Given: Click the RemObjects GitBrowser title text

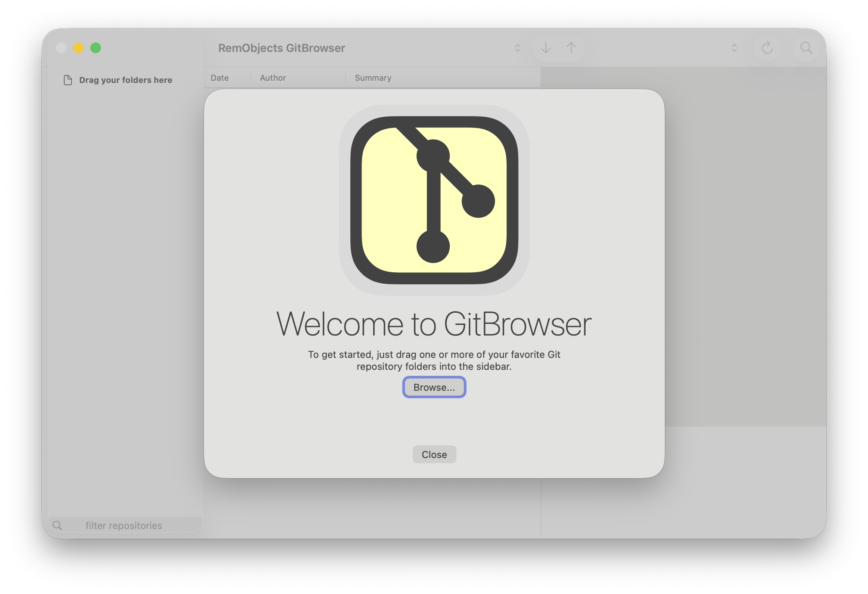Looking at the screenshot, I should [x=282, y=48].
